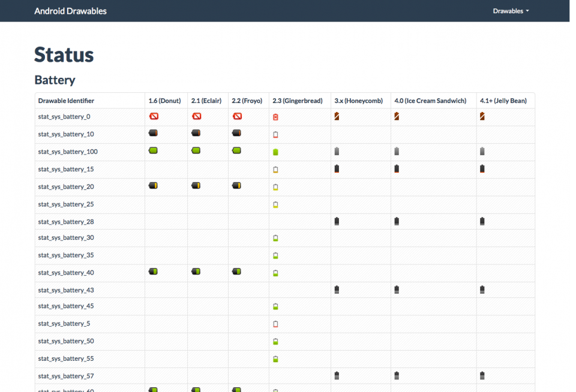The image size is (576, 392).
Task: Click the Eclair stat_sys_battery_100 icon
Action: point(196,150)
